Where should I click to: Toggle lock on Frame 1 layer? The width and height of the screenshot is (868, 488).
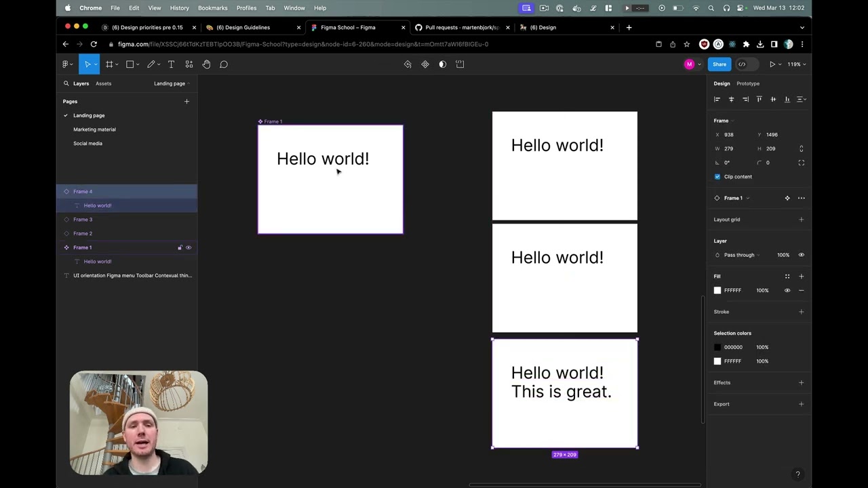(180, 247)
